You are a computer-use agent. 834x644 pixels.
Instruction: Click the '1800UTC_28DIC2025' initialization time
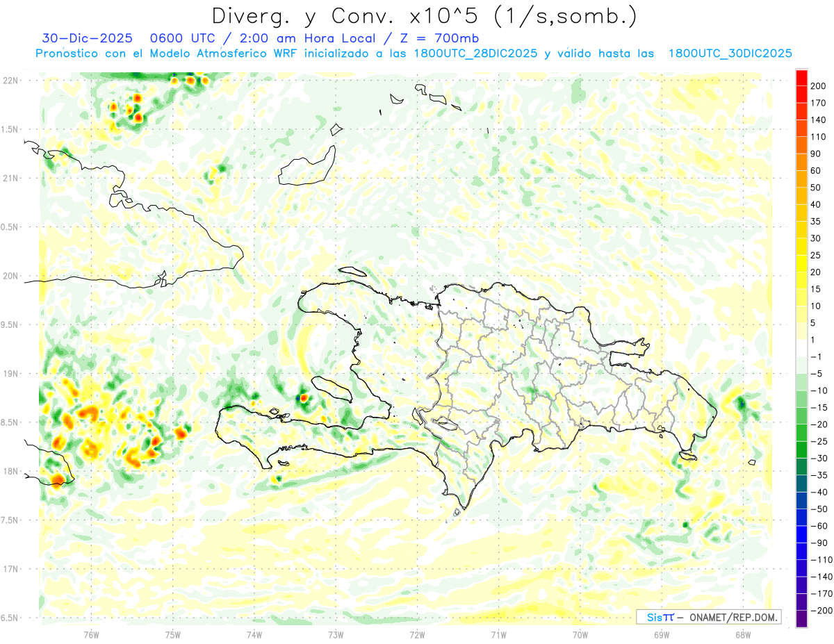(475, 53)
